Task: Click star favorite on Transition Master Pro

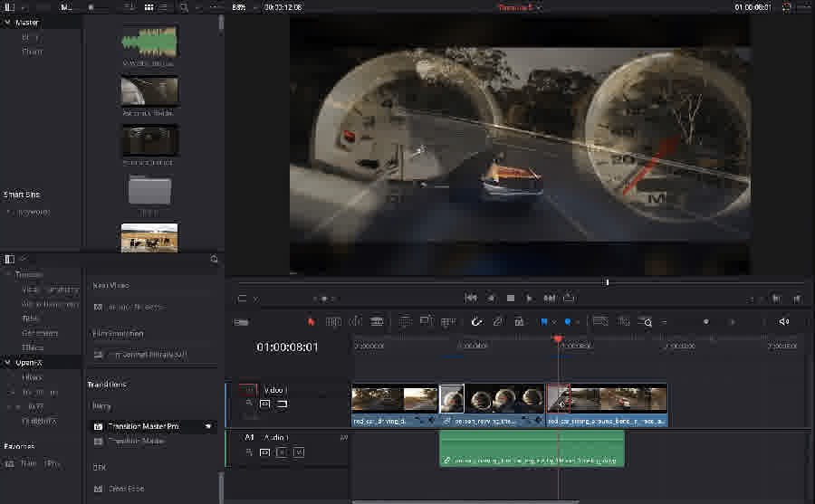Action: click(x=208, y=426)
